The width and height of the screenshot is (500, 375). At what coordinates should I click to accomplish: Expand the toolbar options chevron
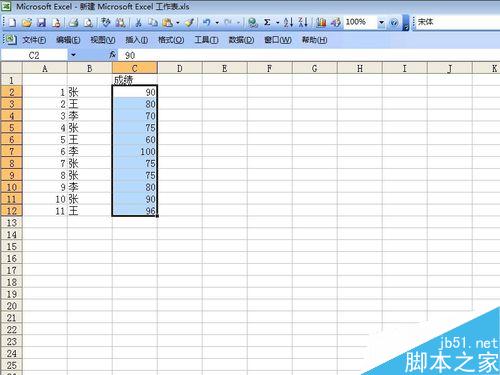[406, 23]
